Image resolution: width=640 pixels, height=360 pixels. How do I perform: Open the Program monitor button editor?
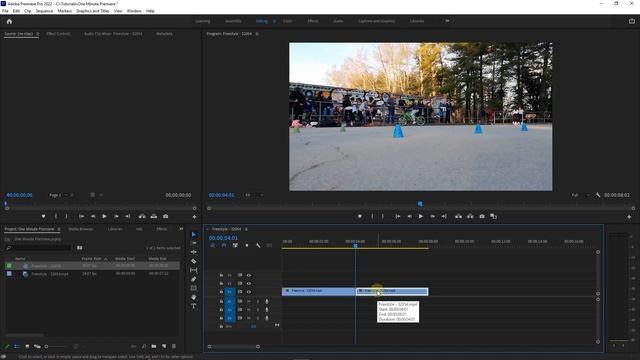629,217
